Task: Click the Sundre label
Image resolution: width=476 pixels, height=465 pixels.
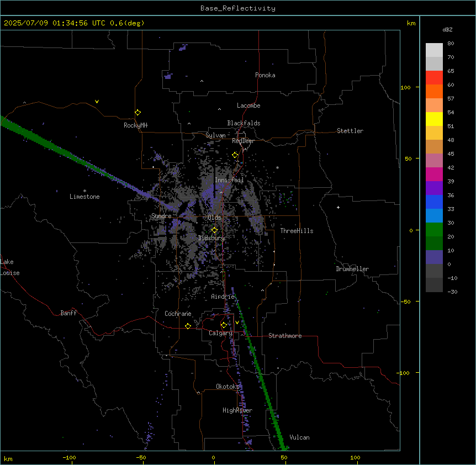Action: (x=161, y=216)
